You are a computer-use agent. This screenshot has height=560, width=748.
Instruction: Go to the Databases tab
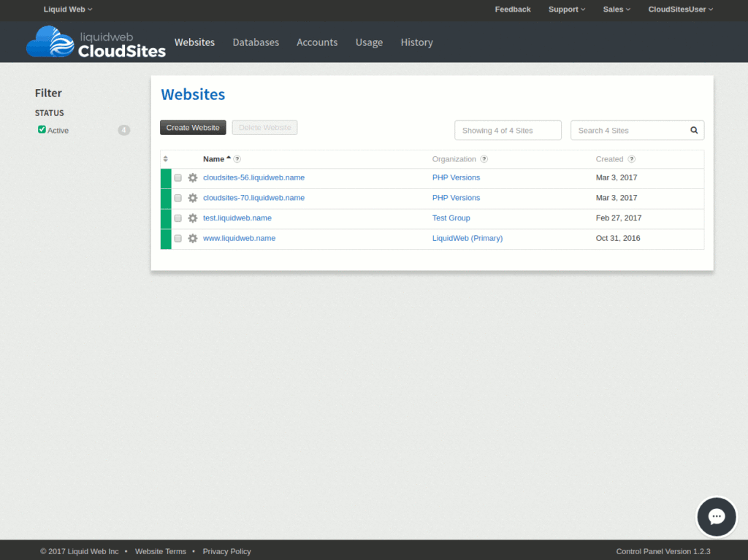point(256,42)
